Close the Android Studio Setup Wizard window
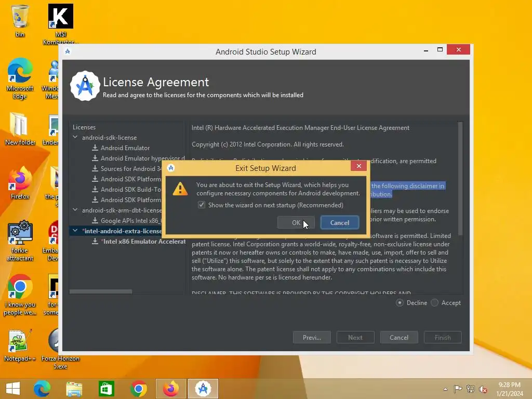Viewport: 532px width, 399px height. pyautogui.click(x=458, y=49)
